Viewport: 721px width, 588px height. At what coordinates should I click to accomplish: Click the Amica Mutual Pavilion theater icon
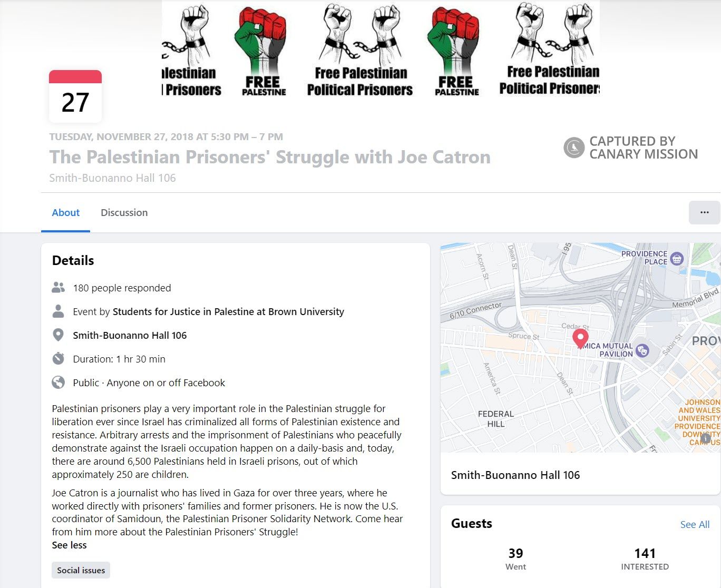[x=642, y=350]
